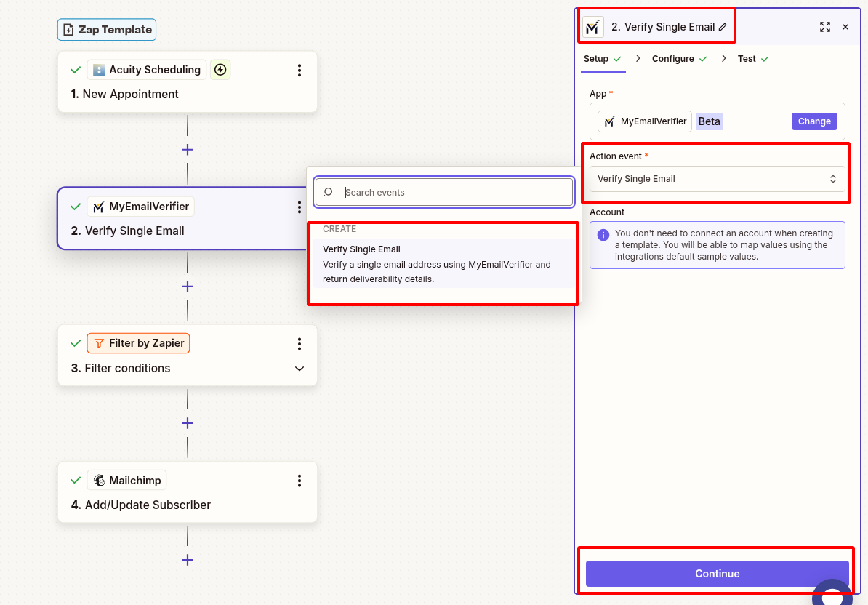
Task: Click the Acuity Scheduling app icon
Action: 100,69
